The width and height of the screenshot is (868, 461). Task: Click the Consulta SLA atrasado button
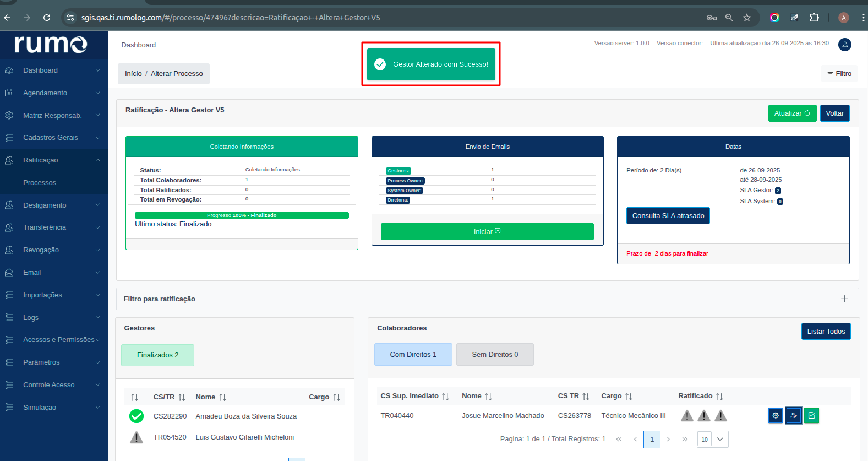[x=668, y=216]
